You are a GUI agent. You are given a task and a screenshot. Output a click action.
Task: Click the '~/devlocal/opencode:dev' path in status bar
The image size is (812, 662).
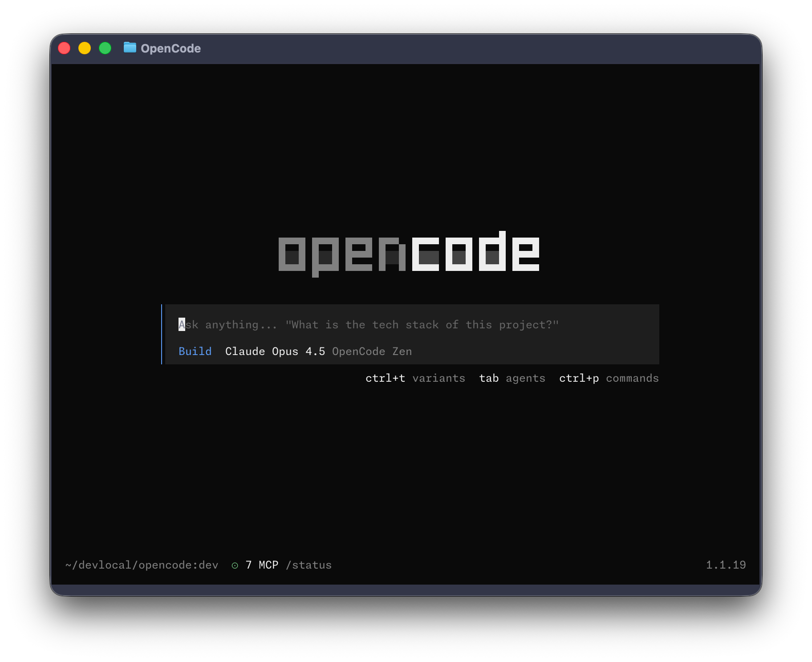142,565
